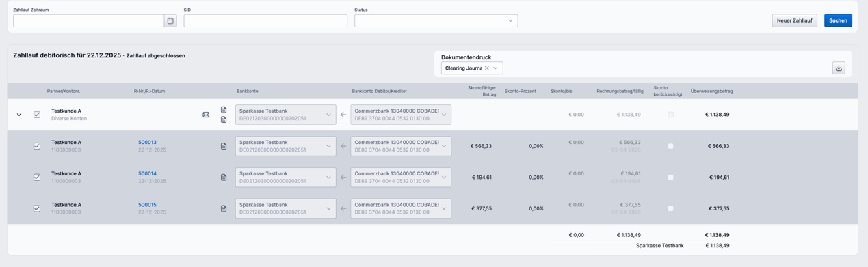Click the Partner/Kontonr. column header
This screenshot has height=267, width=868.
pos(64,91)
